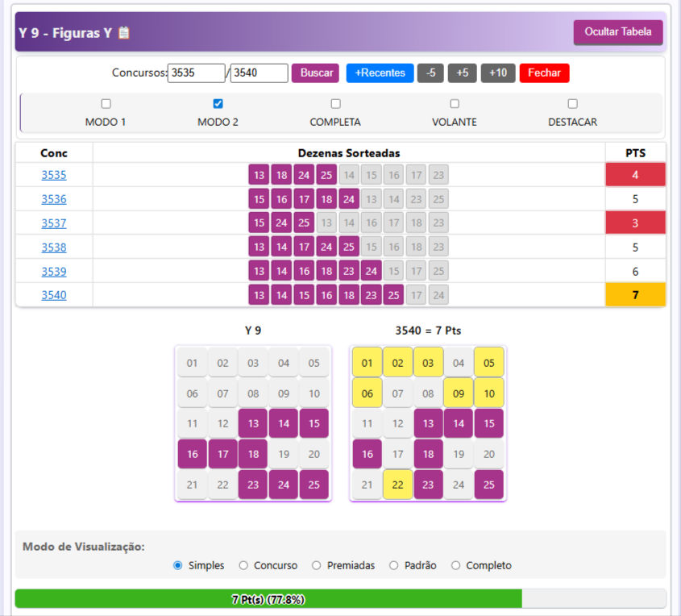Click the starting contest number field

point(196,73)
